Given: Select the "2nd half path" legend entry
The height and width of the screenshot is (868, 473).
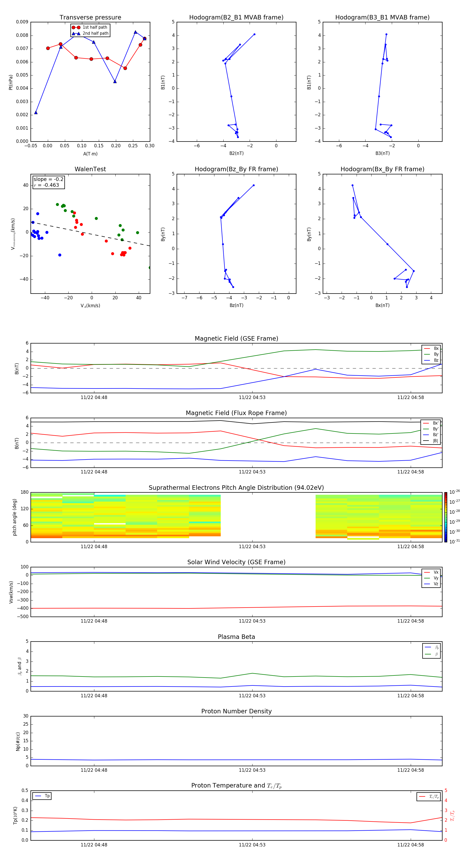Looking at the screenshot, I should [95, 33].
